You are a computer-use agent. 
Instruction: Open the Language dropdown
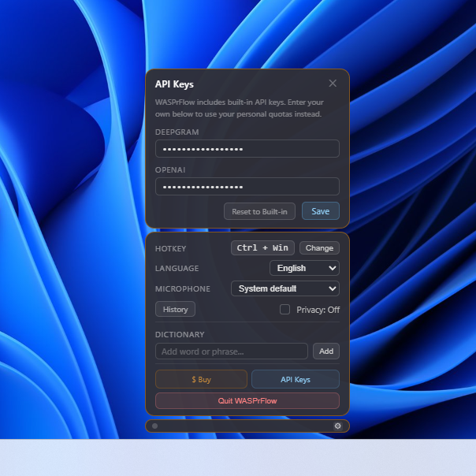pyautogui.click(x=304, y=268)
